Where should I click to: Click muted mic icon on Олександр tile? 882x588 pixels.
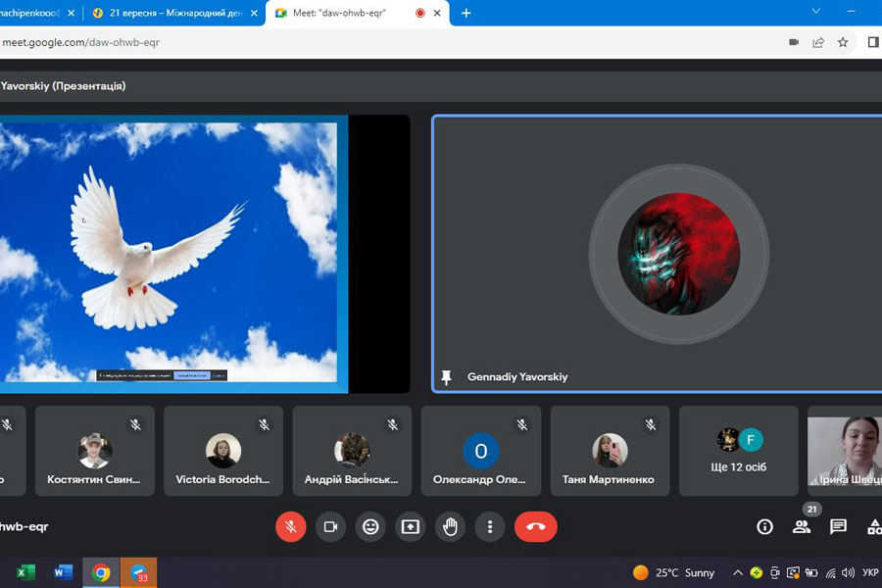click(522, 424)
